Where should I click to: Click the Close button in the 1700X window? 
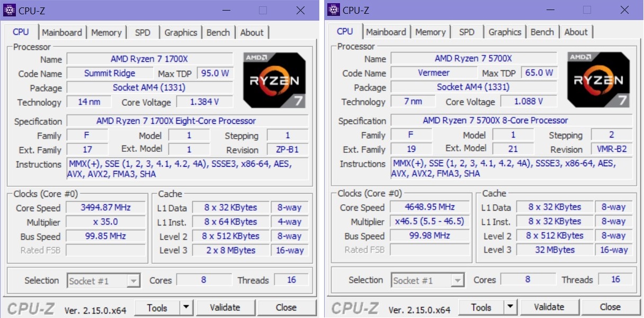pos(286,307)
